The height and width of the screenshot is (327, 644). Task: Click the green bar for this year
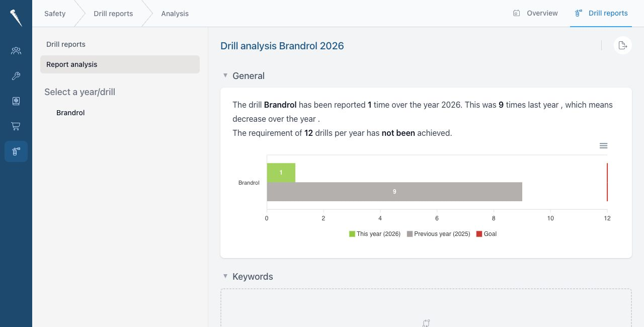pos(281,173)
